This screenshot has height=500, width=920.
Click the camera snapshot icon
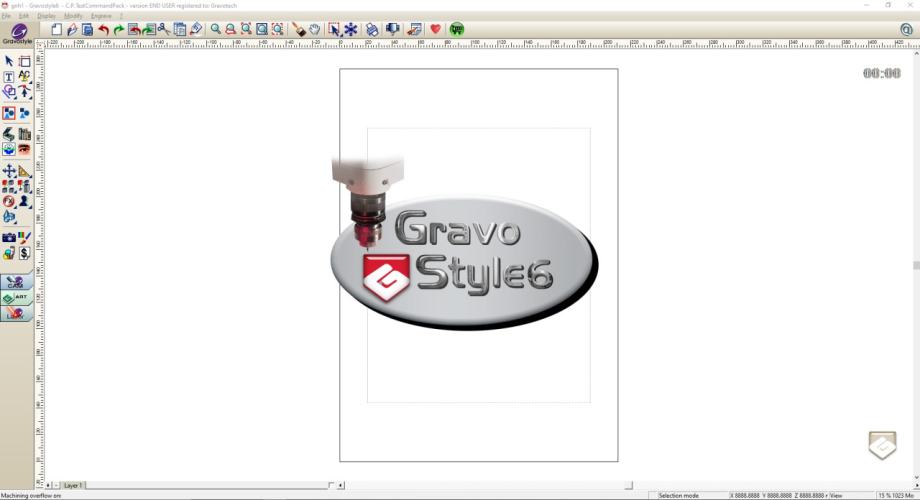coord(9,238)
